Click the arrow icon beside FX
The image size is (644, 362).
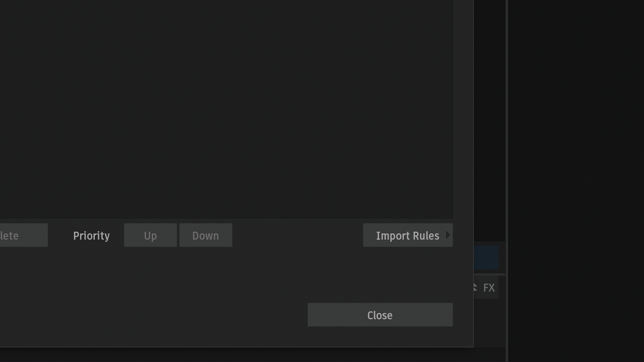pyautogui.click(x=475, y=287)
